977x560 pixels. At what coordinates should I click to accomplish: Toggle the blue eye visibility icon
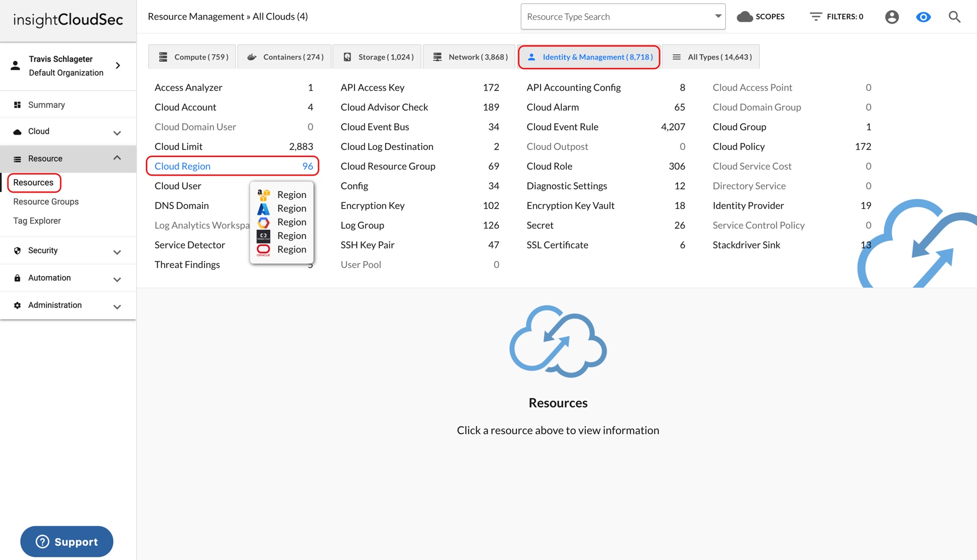coord(923,17)
